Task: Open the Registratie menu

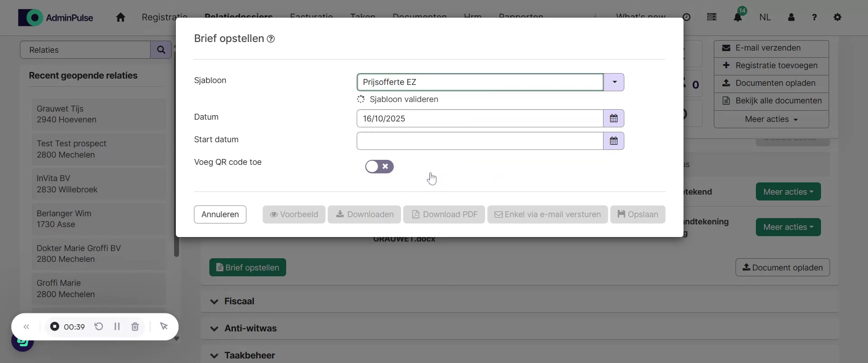Action: tap(165, 17)
